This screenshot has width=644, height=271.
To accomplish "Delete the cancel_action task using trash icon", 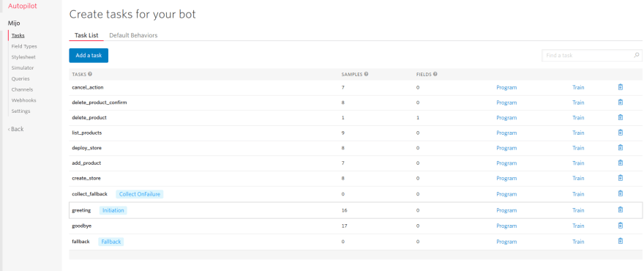I will coord(620,87).
